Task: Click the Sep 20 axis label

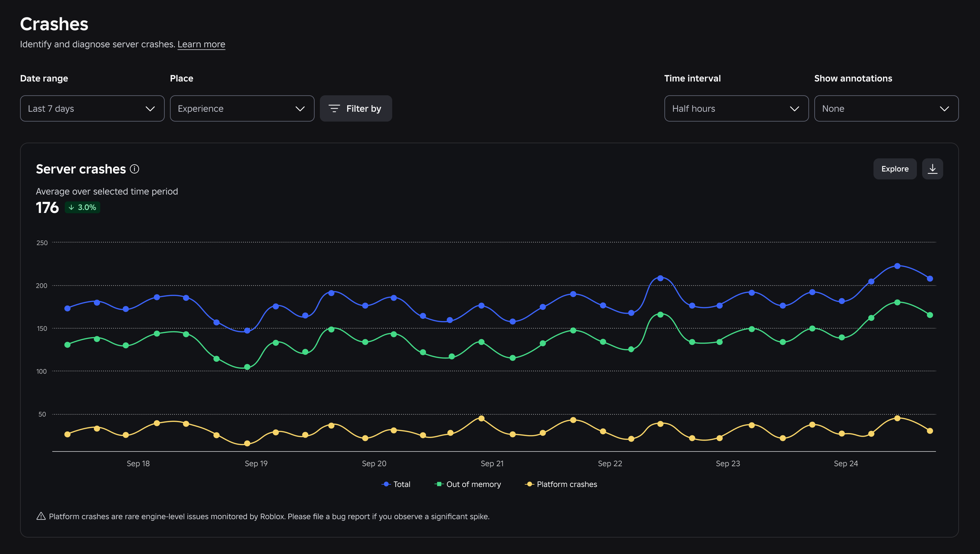Action: (374, 463)
